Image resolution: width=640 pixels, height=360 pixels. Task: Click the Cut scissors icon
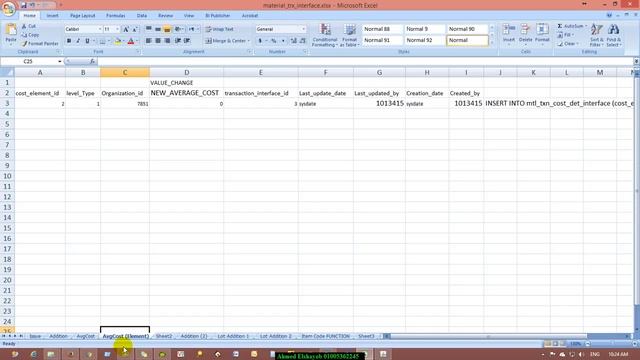tap(24, 26)
